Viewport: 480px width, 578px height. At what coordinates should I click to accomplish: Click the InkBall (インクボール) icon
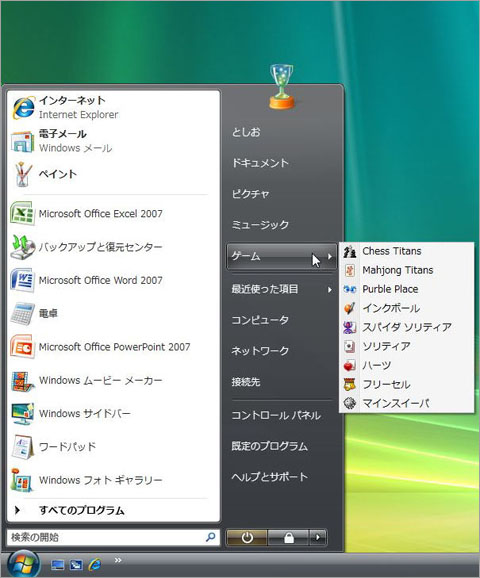[349, 308]
